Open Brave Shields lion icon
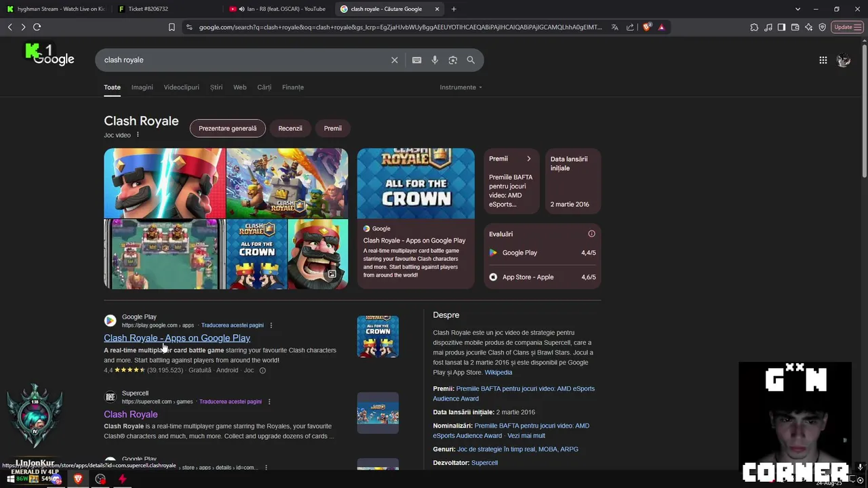This screenshot has width=868, height=488. click(647, 27)
